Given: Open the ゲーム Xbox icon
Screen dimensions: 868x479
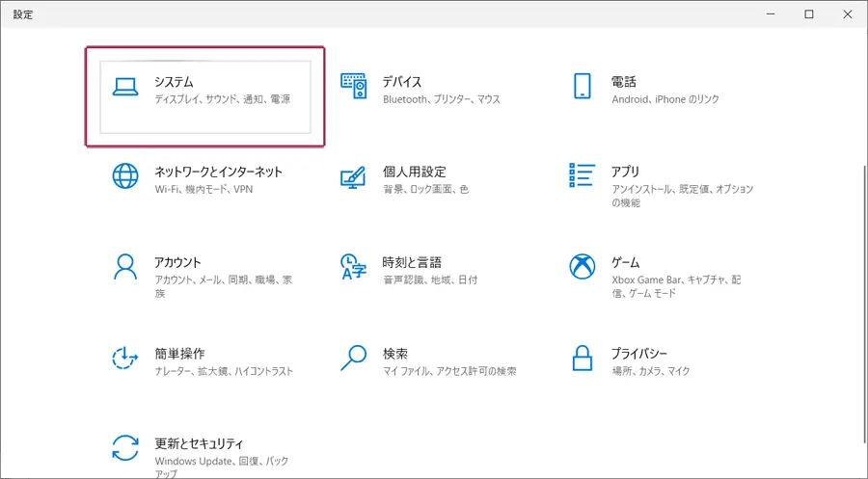Looking at the screenshot, I should pyautogui.click(x=583, y=267).
